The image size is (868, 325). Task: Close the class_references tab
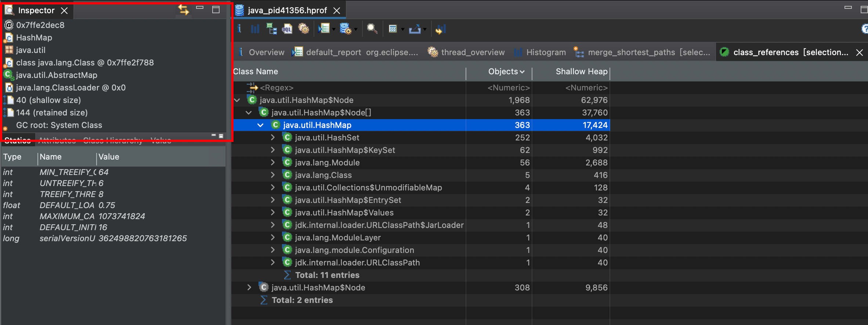[860, 53]
